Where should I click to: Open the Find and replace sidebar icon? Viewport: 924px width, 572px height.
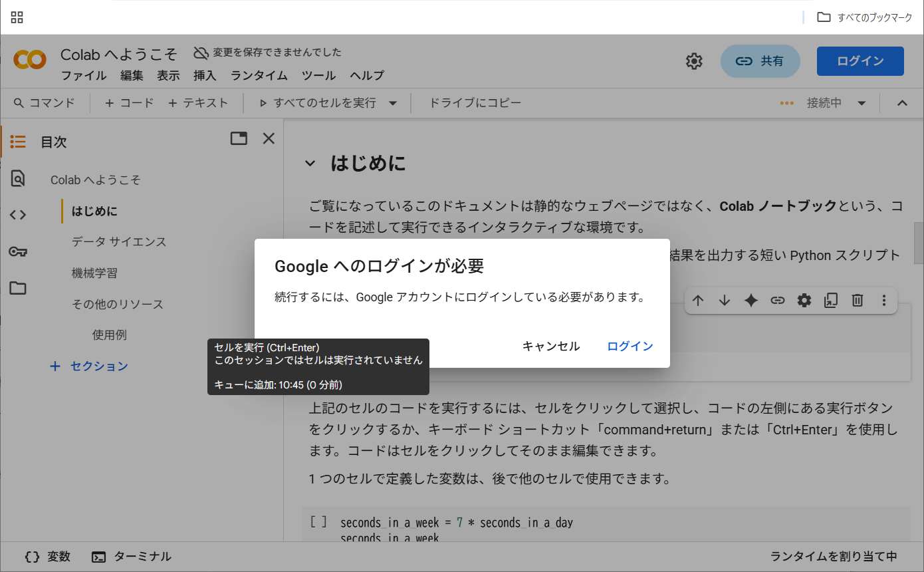[18, 178]
